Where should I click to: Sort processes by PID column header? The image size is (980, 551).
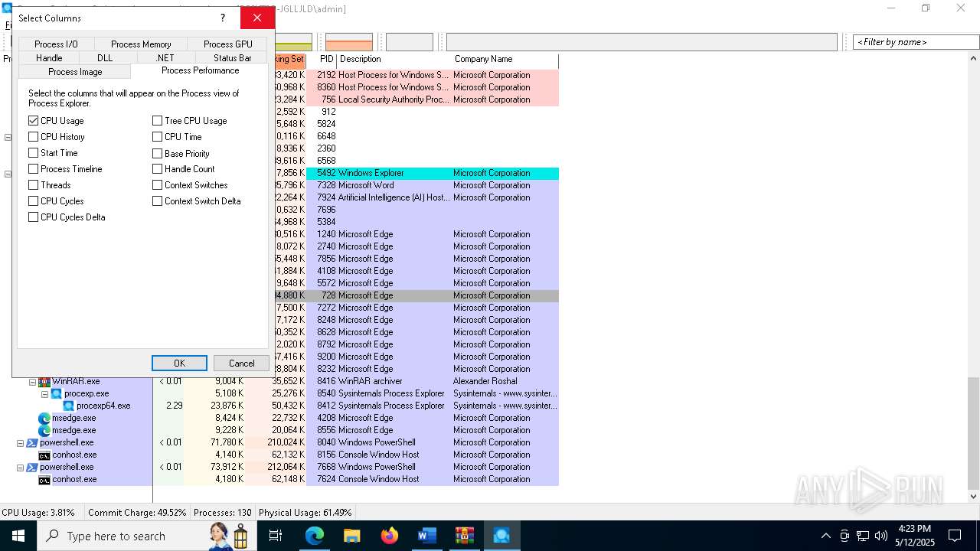pyautogui.click(x=322, y=60)
